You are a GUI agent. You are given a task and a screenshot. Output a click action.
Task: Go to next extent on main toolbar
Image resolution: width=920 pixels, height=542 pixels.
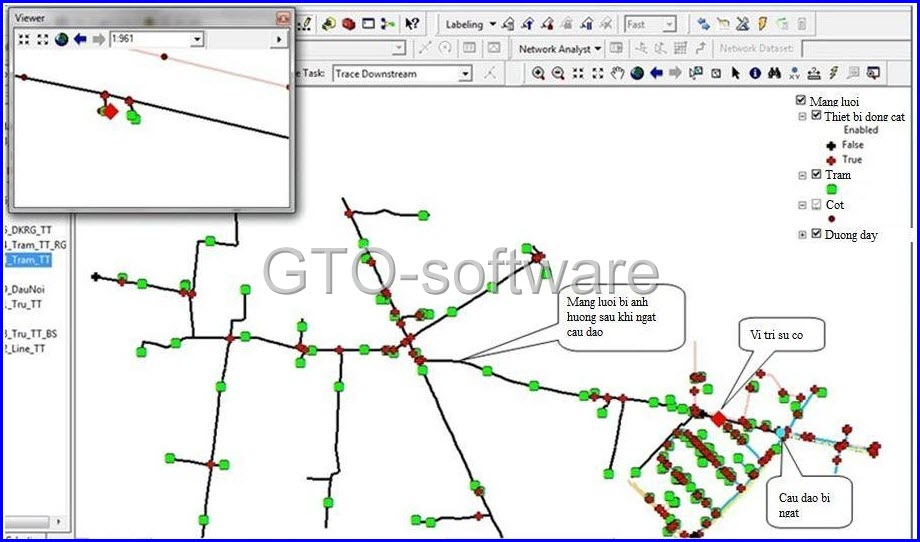(675, 73)
